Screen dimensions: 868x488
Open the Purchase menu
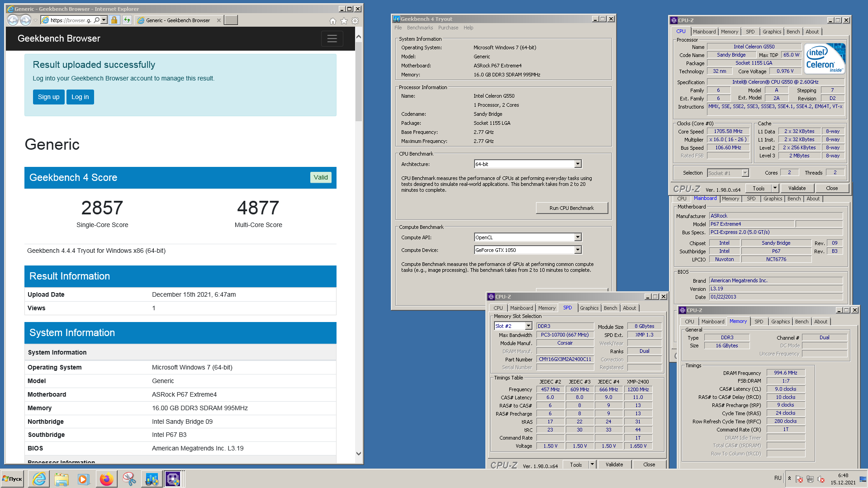448,28
